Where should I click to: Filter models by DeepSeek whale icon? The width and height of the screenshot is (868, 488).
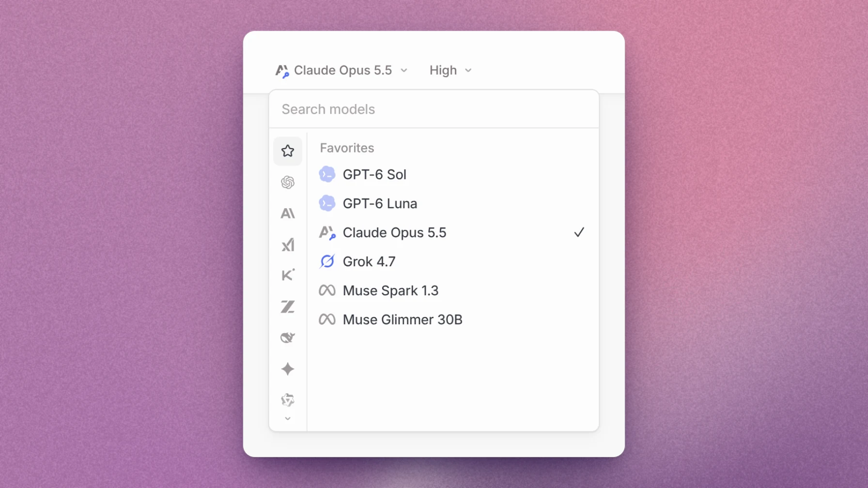tap(288, 337)
